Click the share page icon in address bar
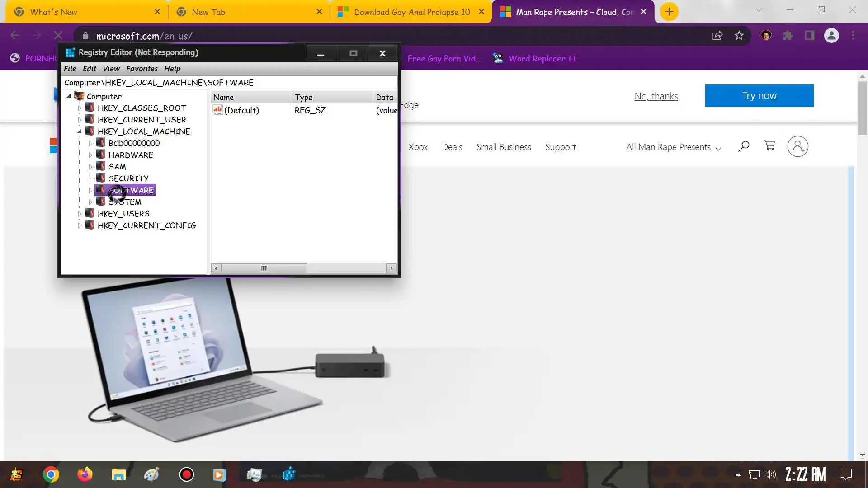Image resolution: width=868 pixels, height=488 pixels. 717,36
